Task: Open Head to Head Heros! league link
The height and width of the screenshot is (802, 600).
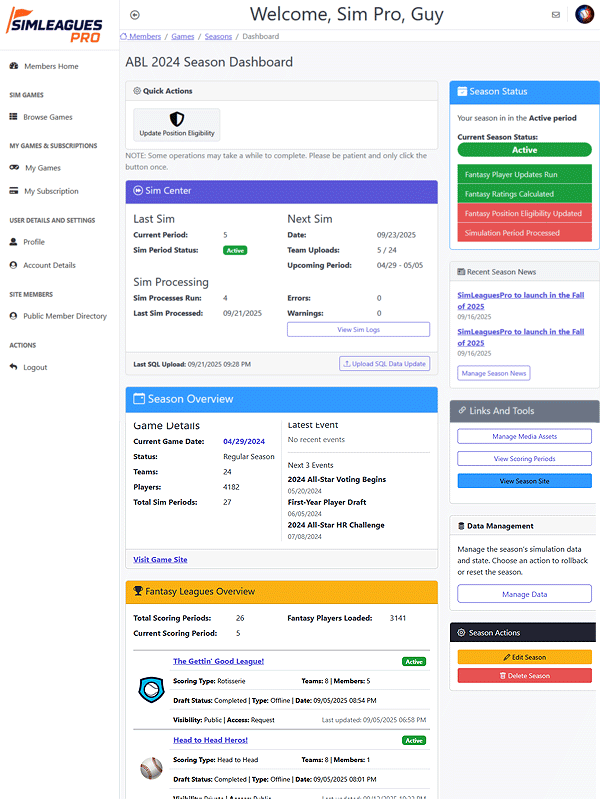Action: point(210,740)
